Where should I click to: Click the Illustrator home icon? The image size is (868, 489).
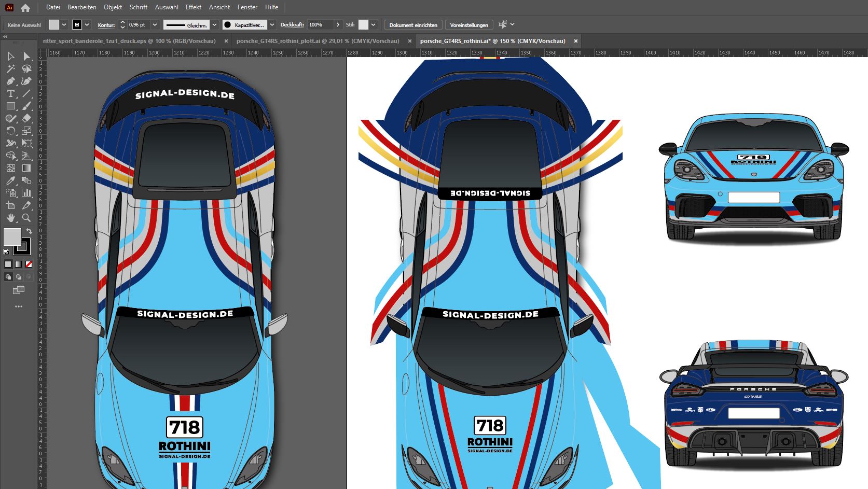click(x=25, y=8)
